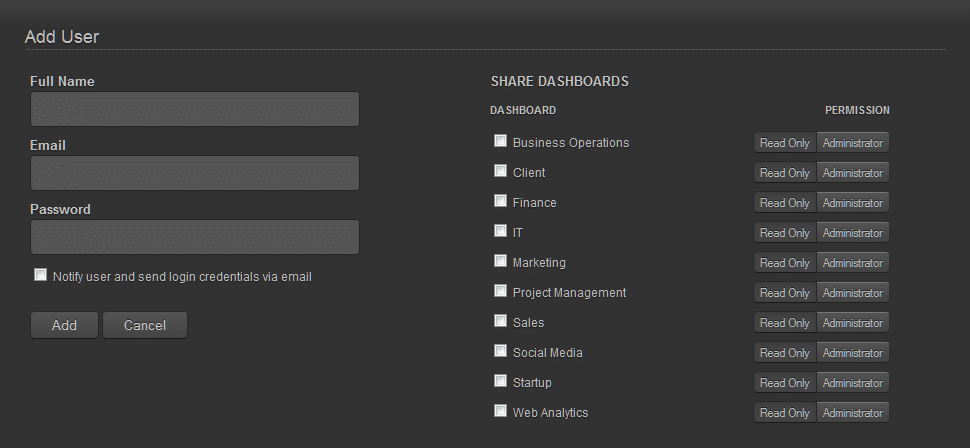Select the Password input box
970x448 pixels.
(195, 237)
